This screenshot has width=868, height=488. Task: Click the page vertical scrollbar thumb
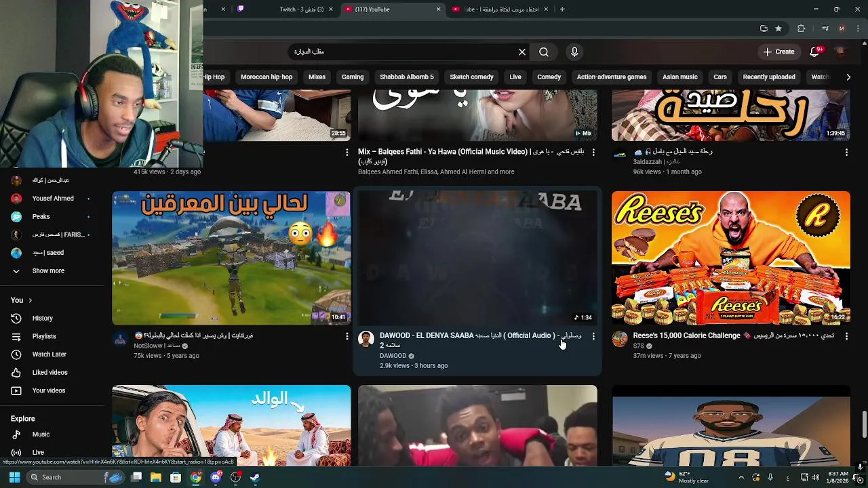pos(864,424)
